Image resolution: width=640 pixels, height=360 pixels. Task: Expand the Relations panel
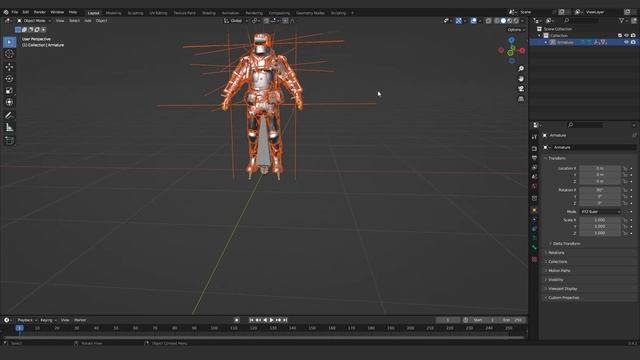555,253
